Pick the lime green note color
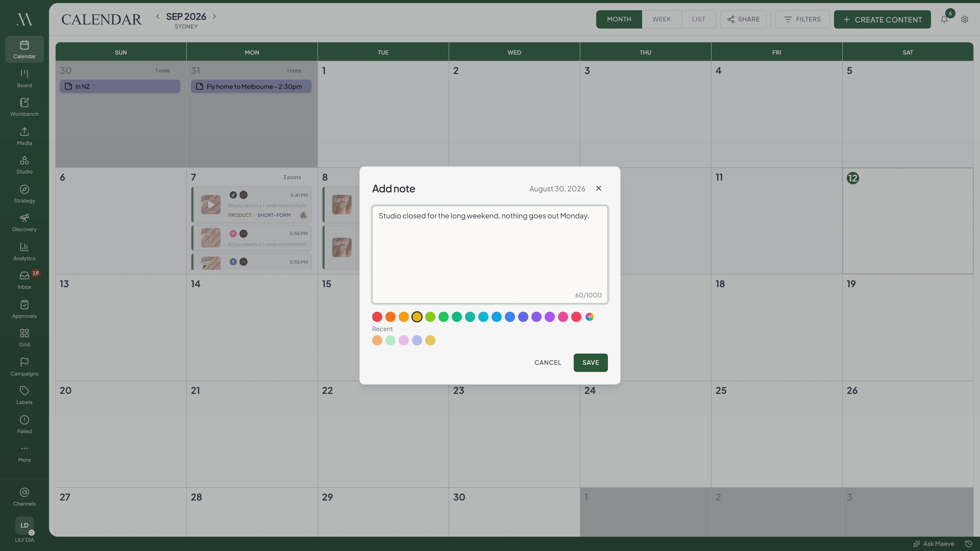This screenshot has height=551, width=980. coord(430,317)
